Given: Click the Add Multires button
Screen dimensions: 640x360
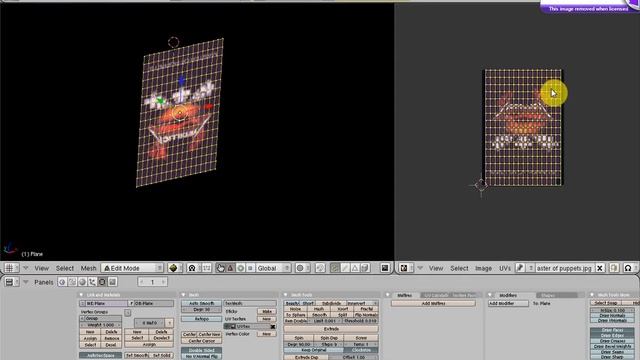Looking at the screenshot, I should point(433,303).
